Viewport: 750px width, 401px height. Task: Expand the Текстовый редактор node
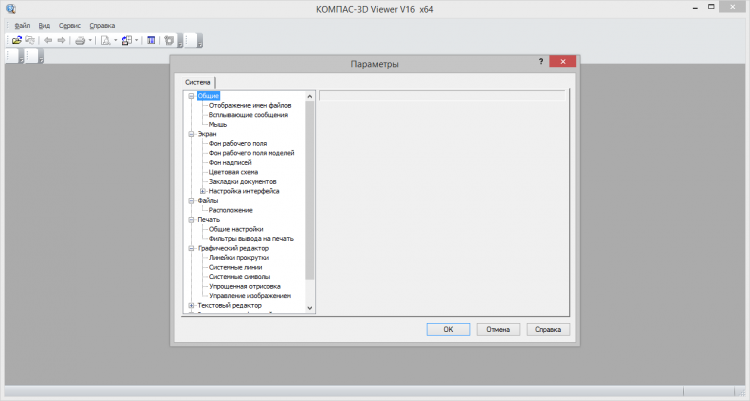coord(191,305)
